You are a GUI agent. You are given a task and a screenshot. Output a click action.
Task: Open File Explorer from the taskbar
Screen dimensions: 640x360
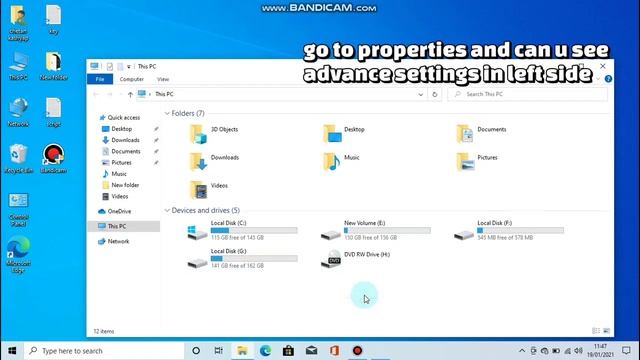point(242,351)
